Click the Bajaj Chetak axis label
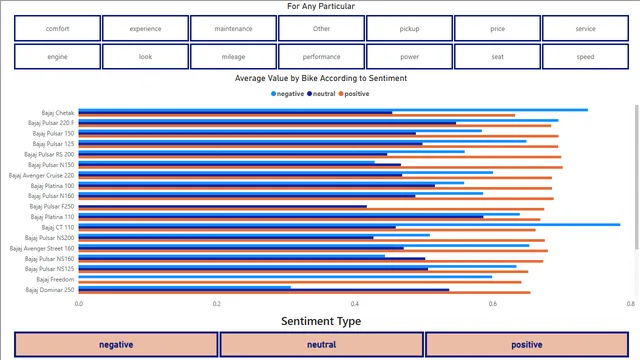Viewport: 640px width, 360px height. click(58, 113)
